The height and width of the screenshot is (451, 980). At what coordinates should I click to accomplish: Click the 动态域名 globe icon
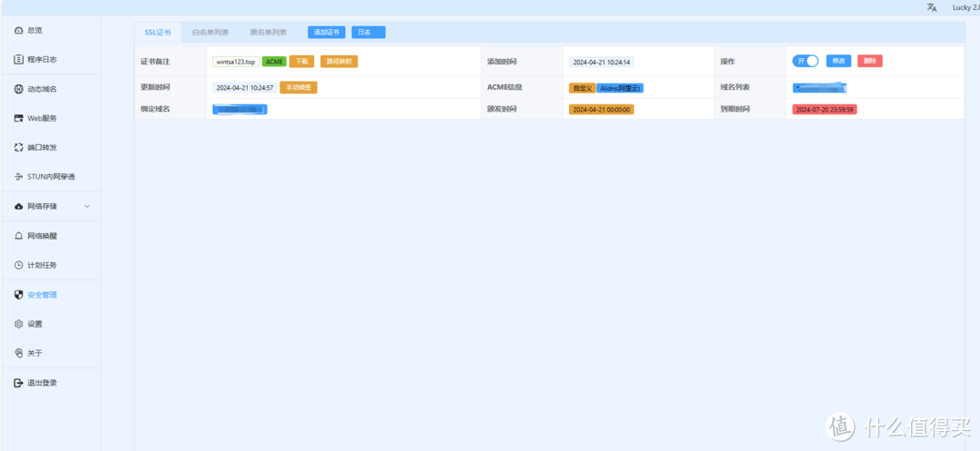coord(18,89)
